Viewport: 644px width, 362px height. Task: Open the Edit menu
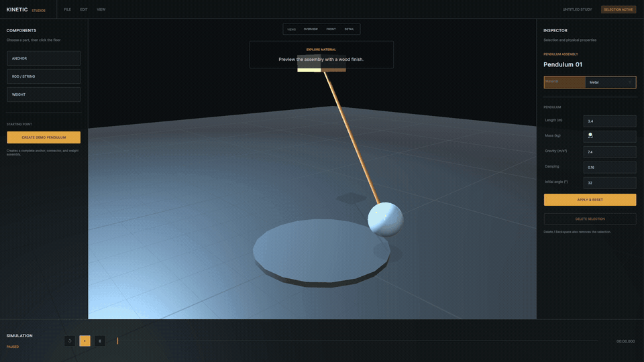(x=84, y=9)
